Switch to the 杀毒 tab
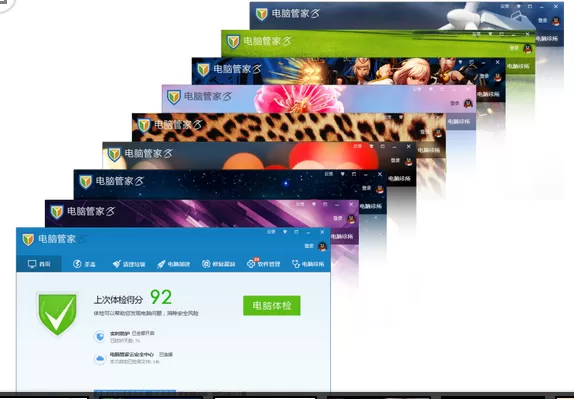Viewport: 574px width, 399px height. (85, 264)
